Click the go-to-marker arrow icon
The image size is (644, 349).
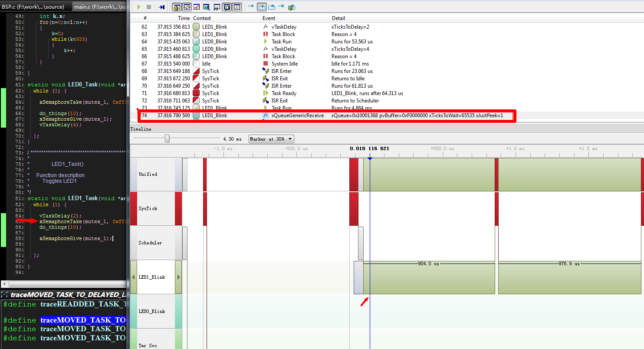point(252,7)
